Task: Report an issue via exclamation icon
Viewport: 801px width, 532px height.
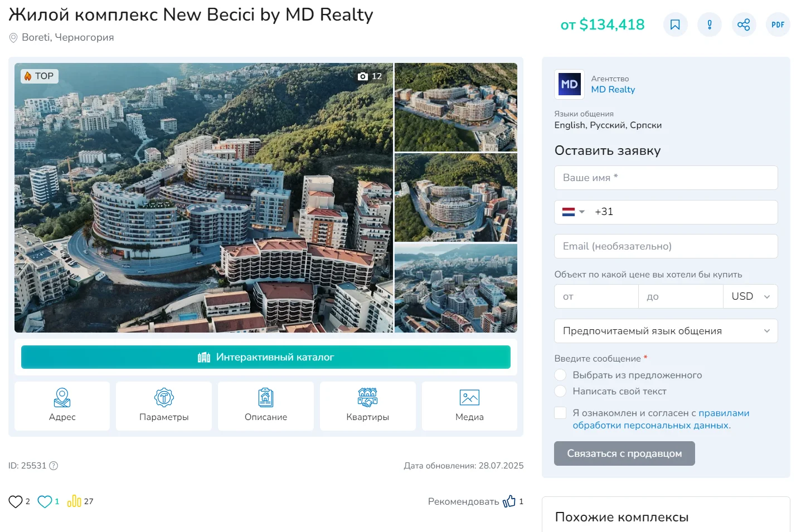Action: click(x=710, y=25)
